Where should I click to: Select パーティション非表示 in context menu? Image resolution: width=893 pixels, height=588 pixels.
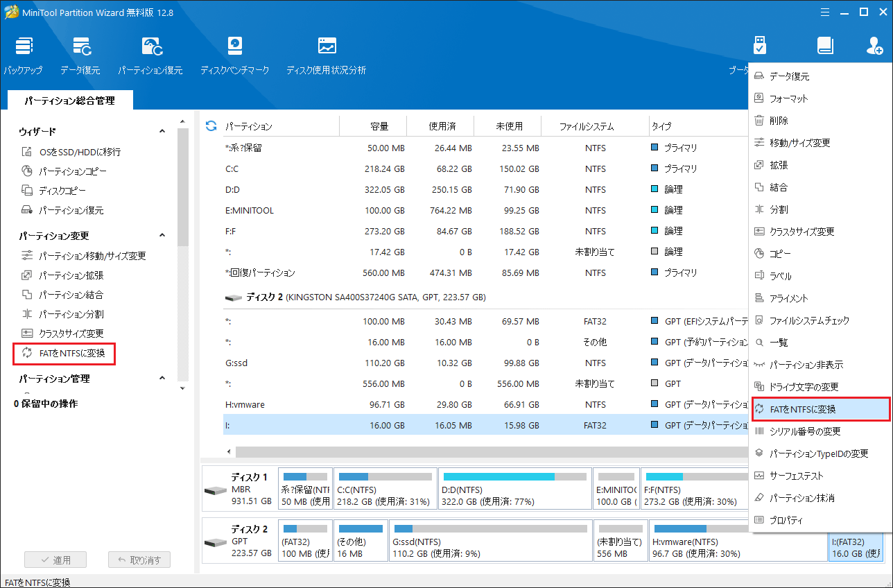(820, 365)
